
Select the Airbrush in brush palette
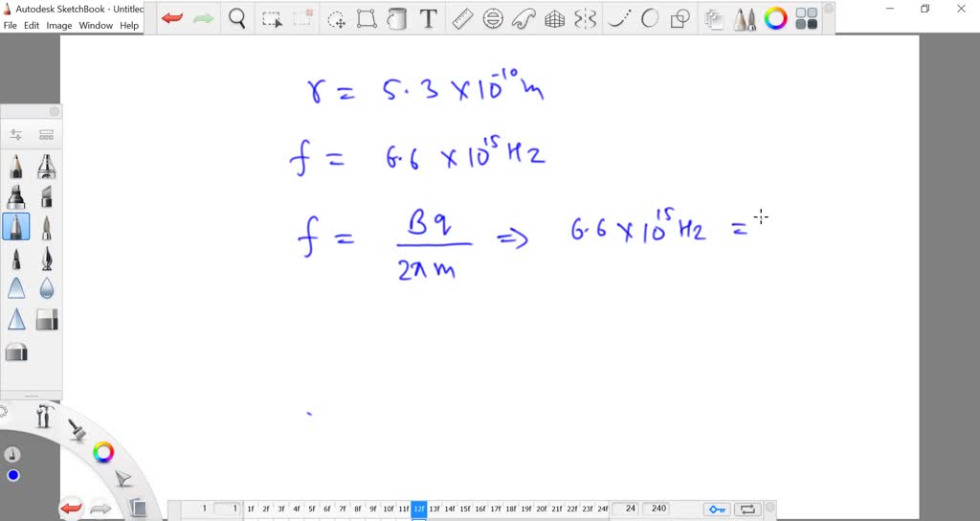46,167
